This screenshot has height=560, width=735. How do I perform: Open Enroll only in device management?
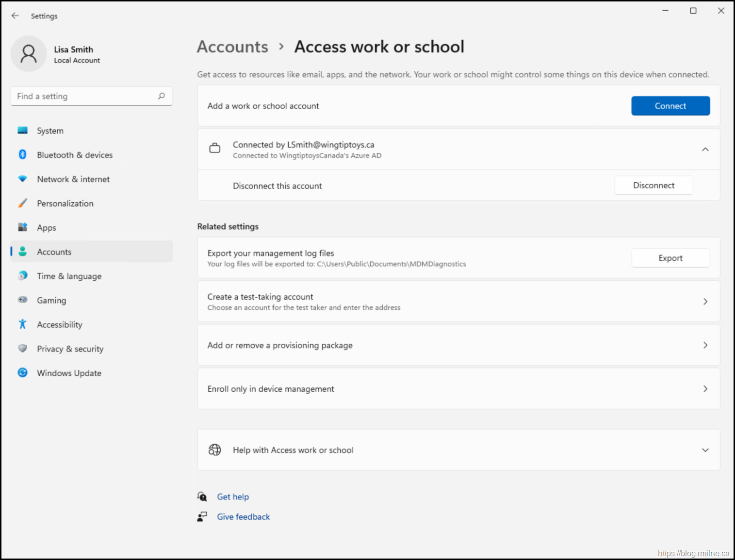[x=458, y=389]
